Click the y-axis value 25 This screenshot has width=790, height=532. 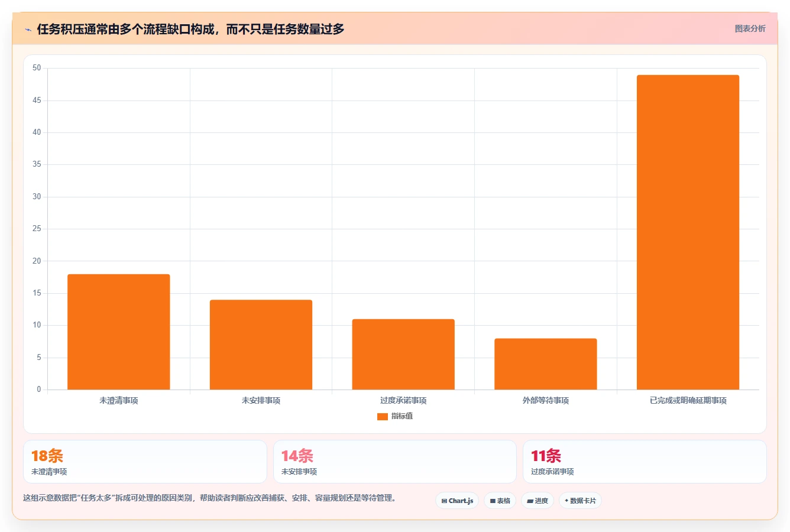click(37, 229)
